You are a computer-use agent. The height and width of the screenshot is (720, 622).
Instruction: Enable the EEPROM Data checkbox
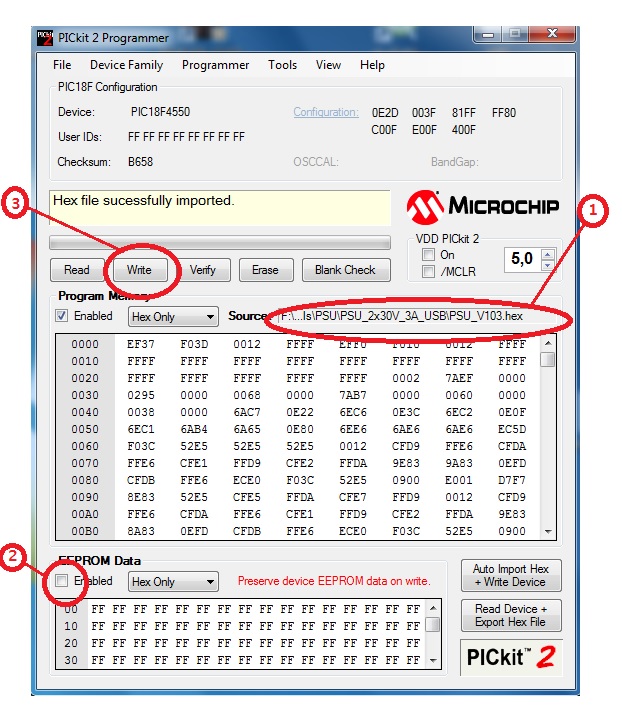point(62,580)
